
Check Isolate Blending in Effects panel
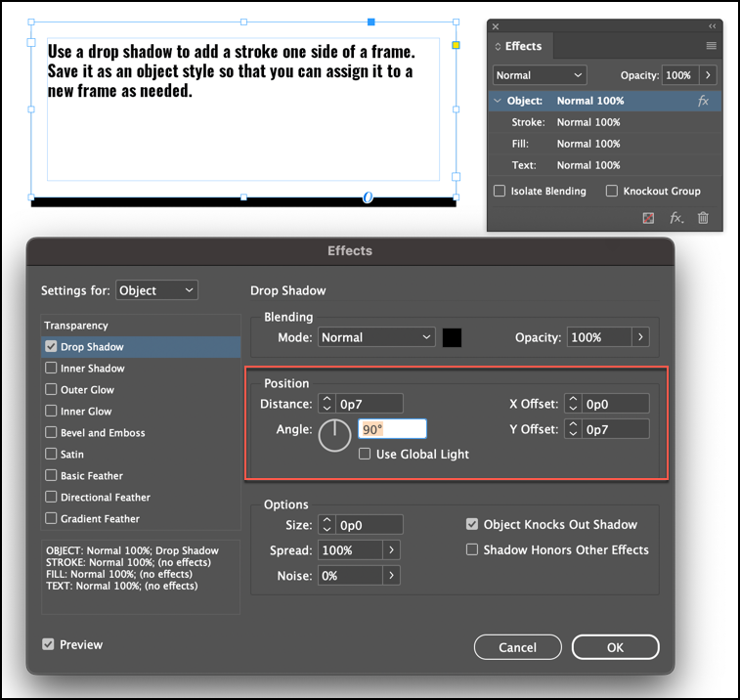(500, 191)
